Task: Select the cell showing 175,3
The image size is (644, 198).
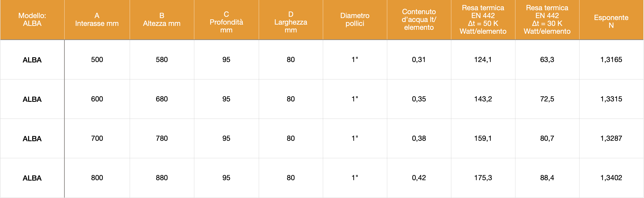Action: pyautogui.click(x=483, y=178)
